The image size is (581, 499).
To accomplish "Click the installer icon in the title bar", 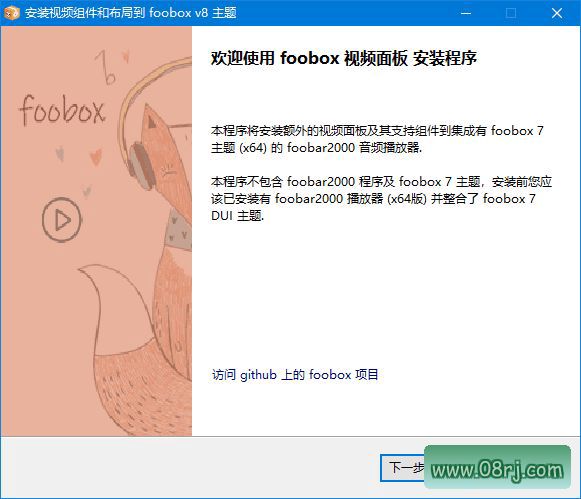I will [x=11, y=13].
